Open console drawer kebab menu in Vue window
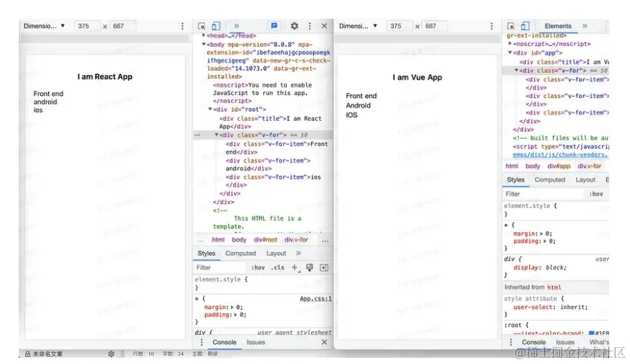The height and width of the screenshot is (364, 630). [x=511, y=342]
